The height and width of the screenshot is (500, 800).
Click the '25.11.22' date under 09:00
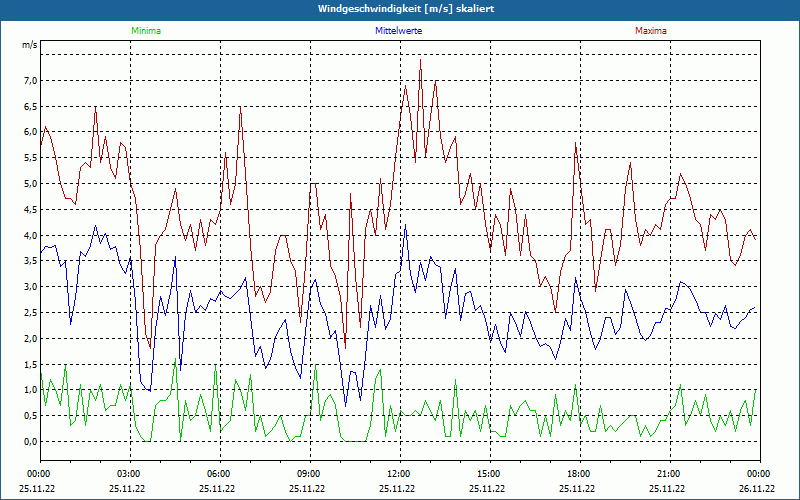307,488
